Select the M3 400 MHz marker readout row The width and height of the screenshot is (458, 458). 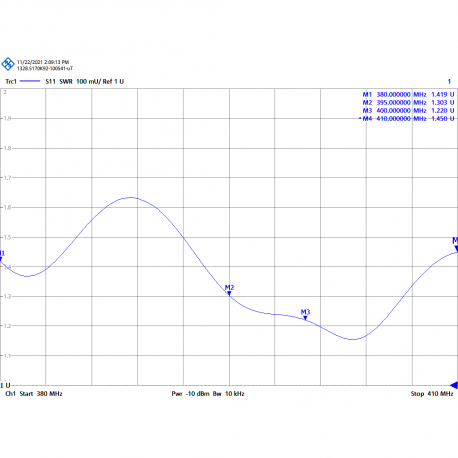click(408, 111)
